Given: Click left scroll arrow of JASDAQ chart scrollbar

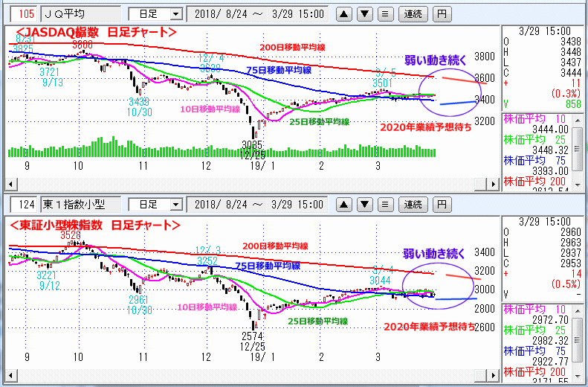Looking at the screenshot, I should [10, 185].
